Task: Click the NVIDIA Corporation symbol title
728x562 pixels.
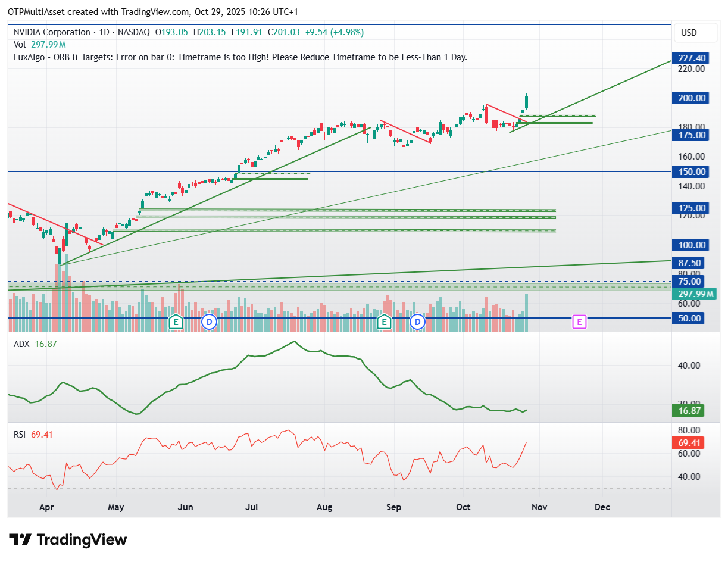Action: (x=52, y=32)
